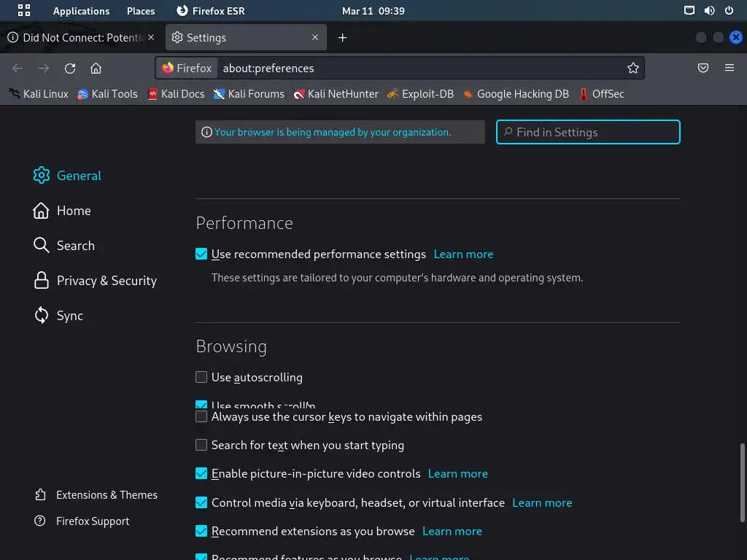Disable recommended performance settings checkbox

(x=201, y=254)
